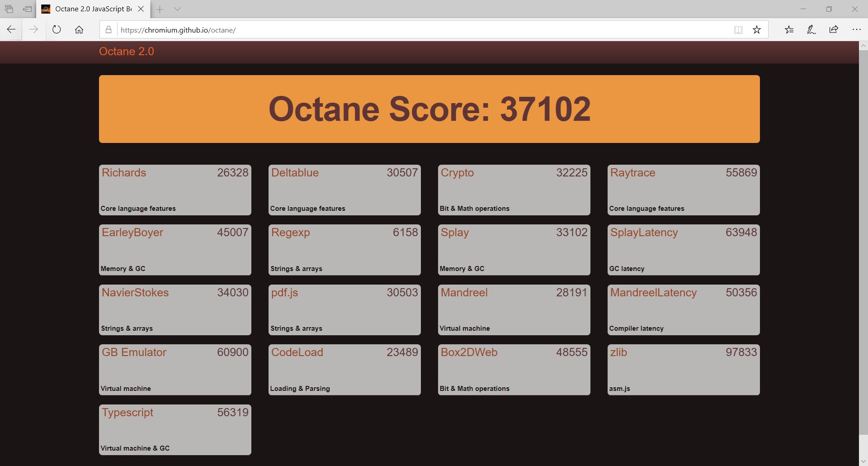The image size is (868, 466).
Task: Open the Favorites hub icon
Action: (789, 30)
